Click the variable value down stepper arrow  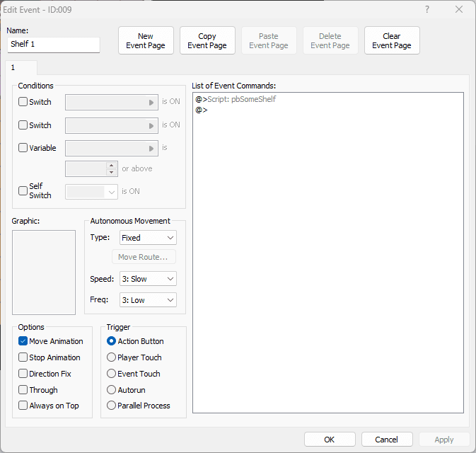pos(112,172)
